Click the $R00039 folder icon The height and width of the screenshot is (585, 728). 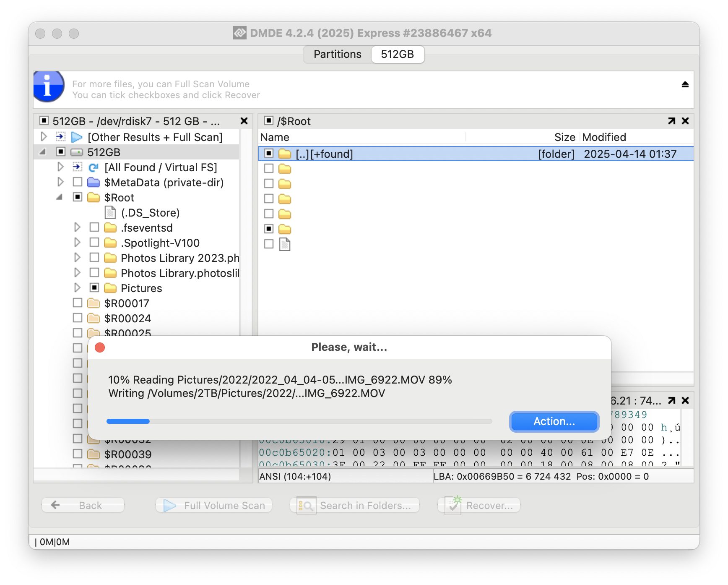click(x=94, y=454)
